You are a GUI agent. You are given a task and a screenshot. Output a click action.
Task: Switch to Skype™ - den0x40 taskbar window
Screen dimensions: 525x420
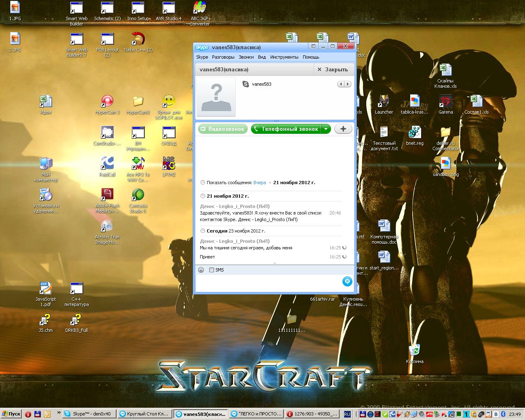point(89,414)
